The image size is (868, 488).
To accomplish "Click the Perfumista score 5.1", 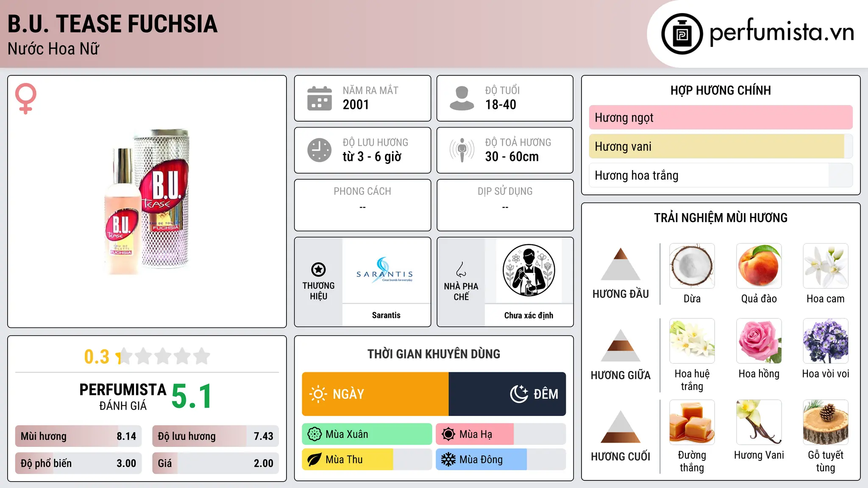I will 192,396.
